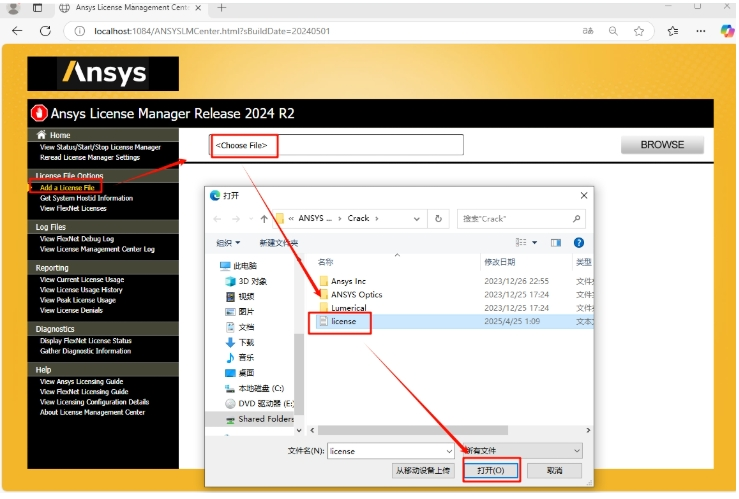This screenshot has width=739, height=499.
Task: Select 视频 folder in navigation tree
Action: pos(240,296)
